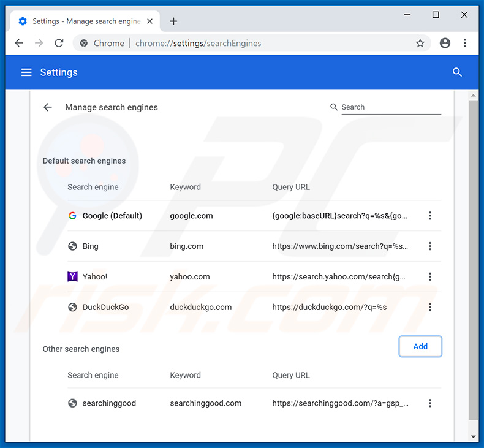Select Google (Default) engine name
484x448 pixels.
click(x=112, y=216)
